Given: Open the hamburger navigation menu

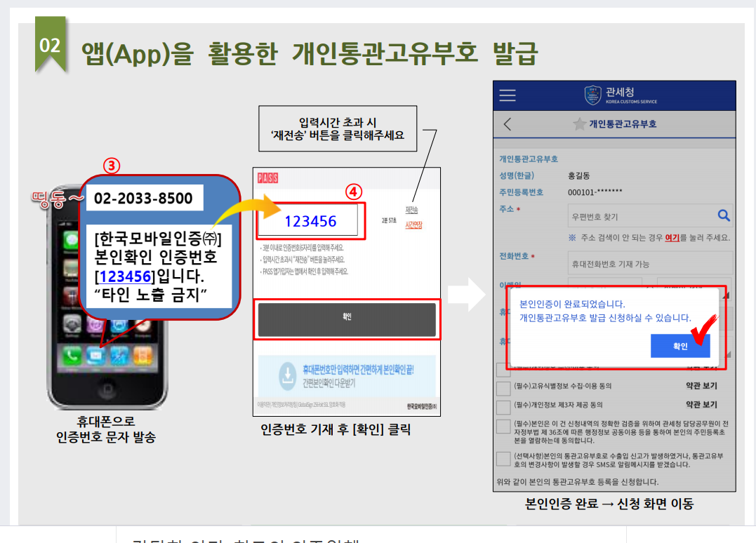Looking at the screenshot, I should [x=508, y=95].
